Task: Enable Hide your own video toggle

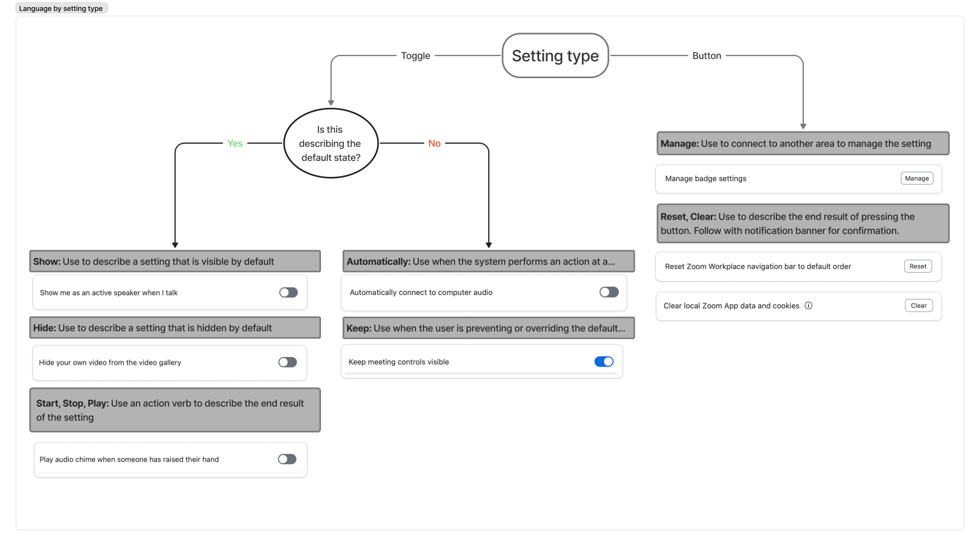Action: click(x=288, y=363)
